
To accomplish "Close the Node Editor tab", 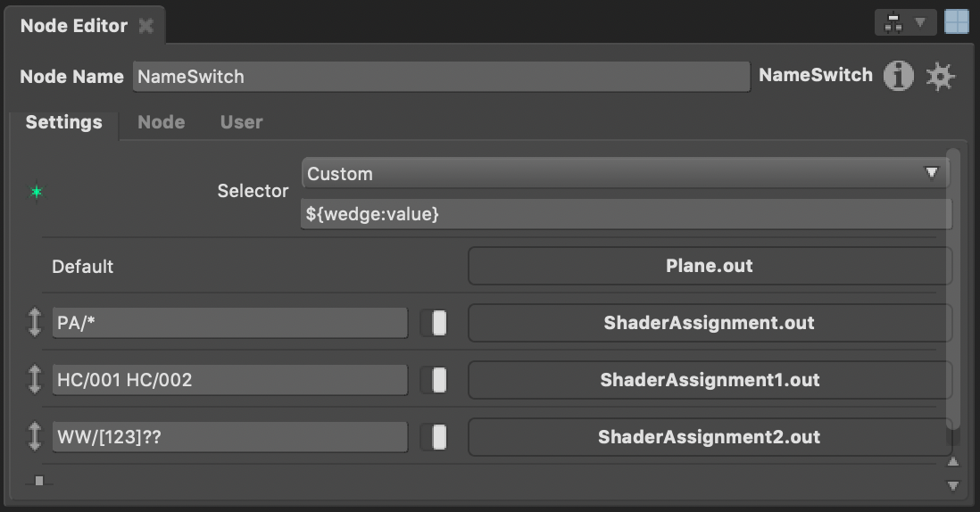I will (x=145, y=26).
